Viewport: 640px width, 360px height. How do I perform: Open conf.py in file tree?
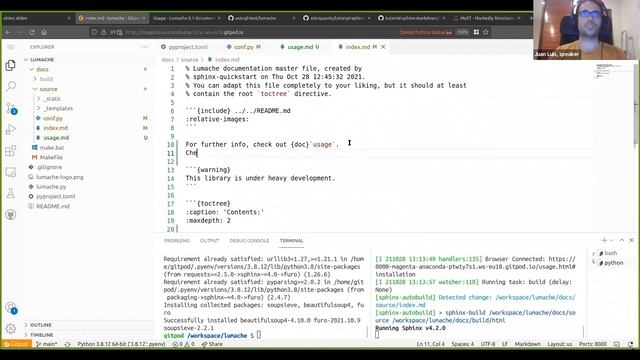[53, 118]
